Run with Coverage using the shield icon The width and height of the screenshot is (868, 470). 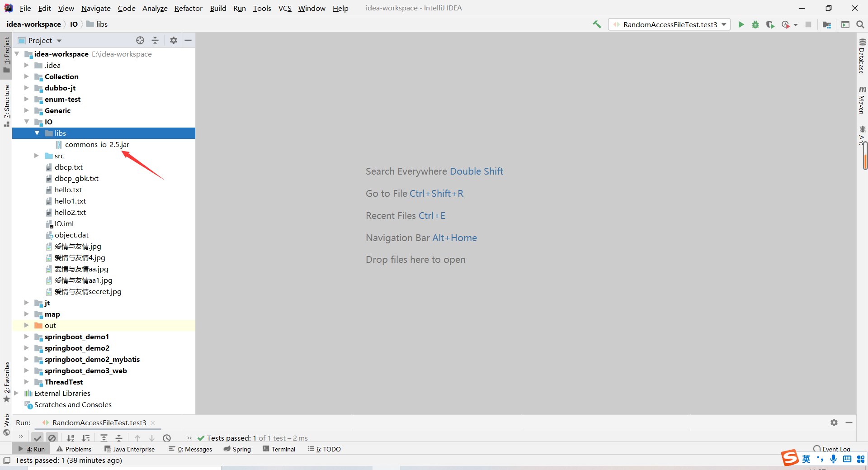coord(770,24)
